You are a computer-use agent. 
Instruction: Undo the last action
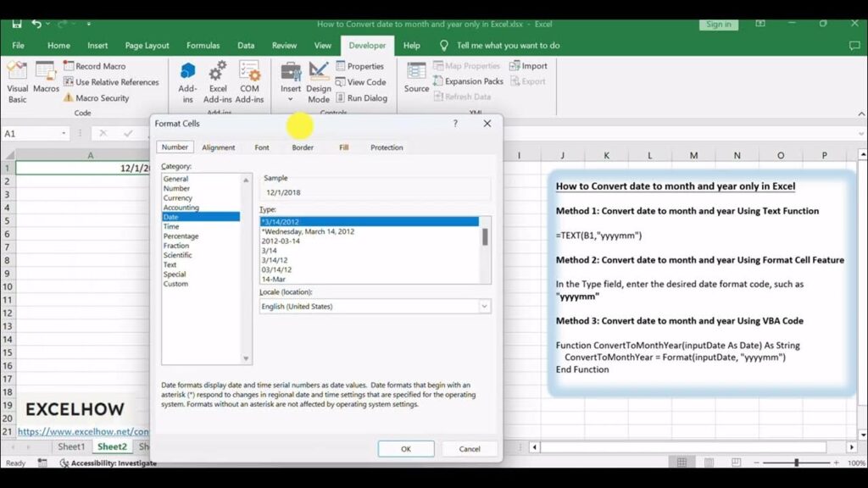(x=36, y=24)
